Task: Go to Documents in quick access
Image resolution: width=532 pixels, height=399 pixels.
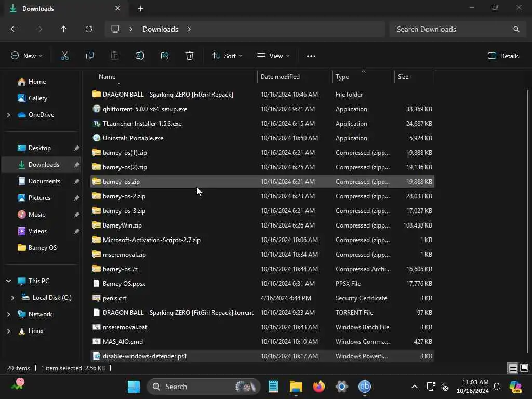Action: [x=44, y=181]
